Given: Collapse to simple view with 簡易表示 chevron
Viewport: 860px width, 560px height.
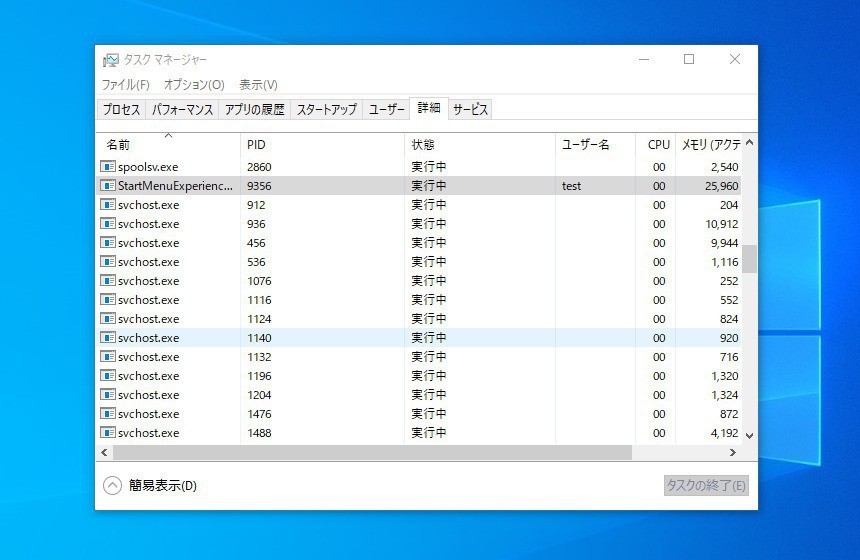Looking at the screenshot, I should (112, 485).
